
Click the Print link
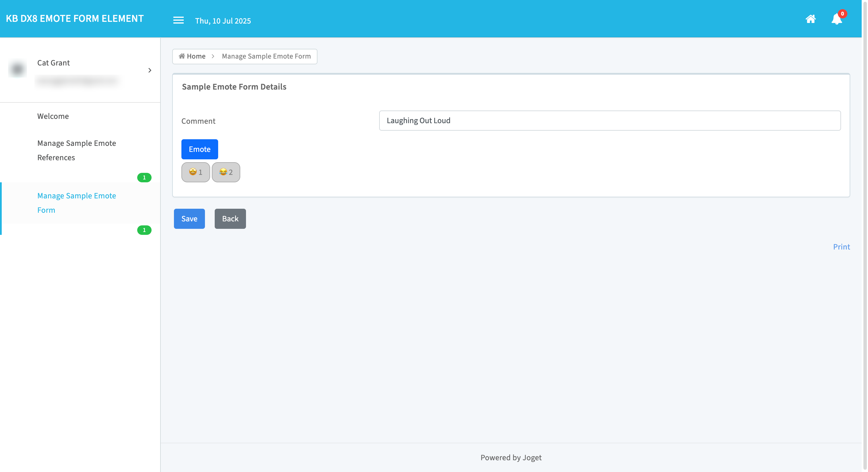coord(841,247)
